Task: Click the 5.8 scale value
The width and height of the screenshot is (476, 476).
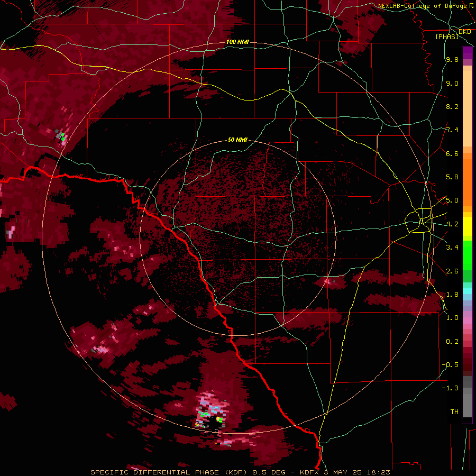Action: pyautogui.click(x=452, y=177)
